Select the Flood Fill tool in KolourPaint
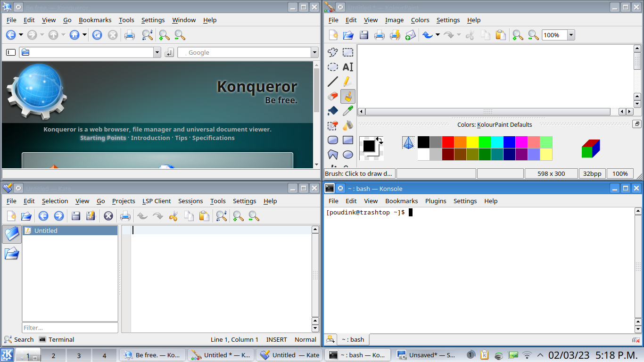The width and height of the screenshot is (644, 362). click(333, 111)
